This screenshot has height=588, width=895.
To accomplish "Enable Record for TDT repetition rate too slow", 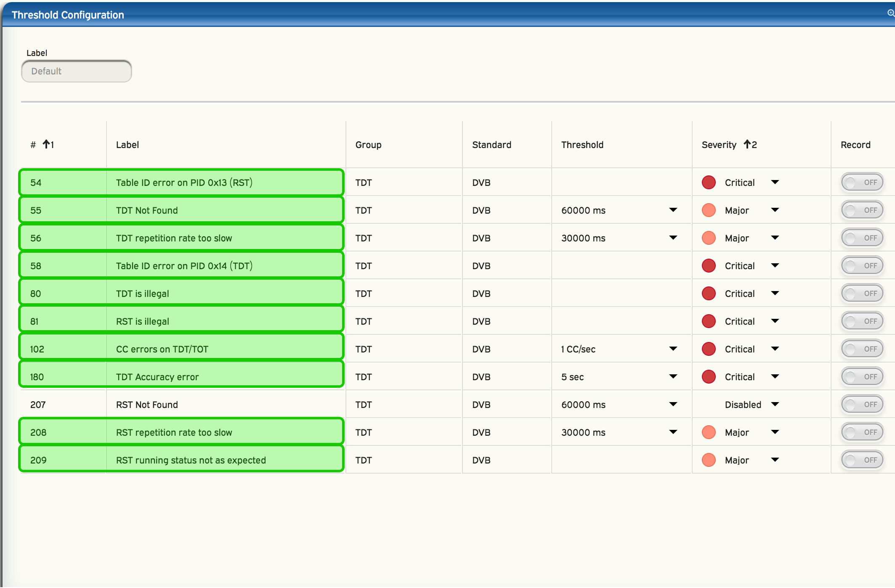I will (861, 238).
